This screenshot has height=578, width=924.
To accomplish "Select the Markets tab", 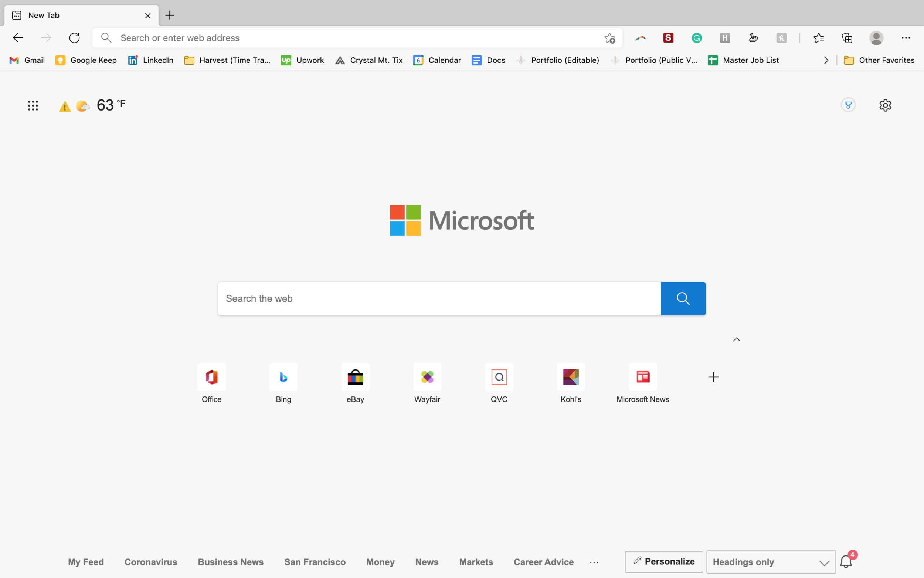I will (476, 562).
